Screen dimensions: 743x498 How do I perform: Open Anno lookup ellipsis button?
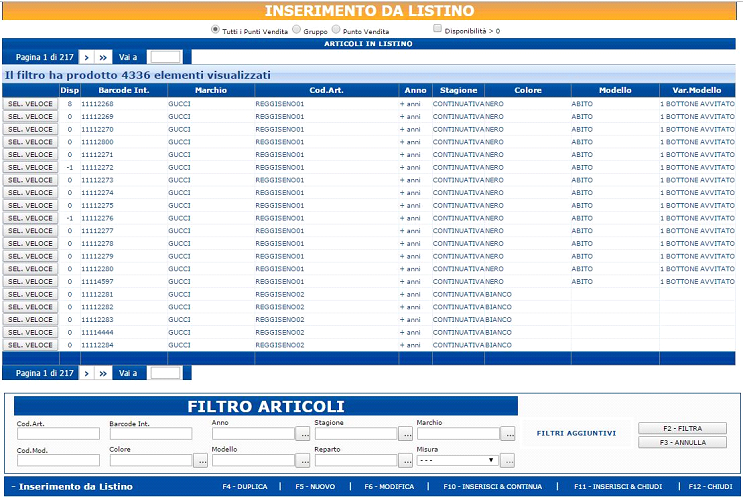pyautogui.click(x=303, y=434)
